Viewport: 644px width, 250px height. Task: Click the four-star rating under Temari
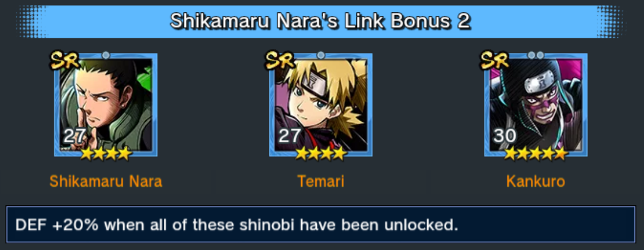click(x=321, y=153)
